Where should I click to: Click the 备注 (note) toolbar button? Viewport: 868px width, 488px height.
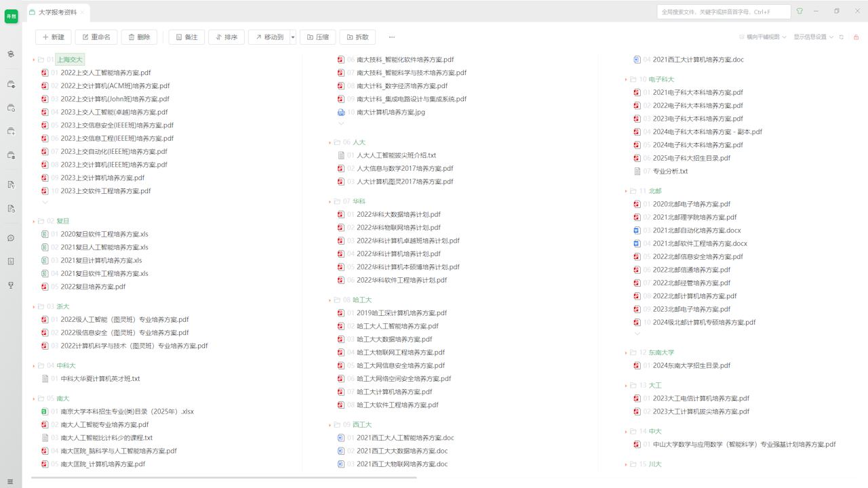(x=186, y=37)
